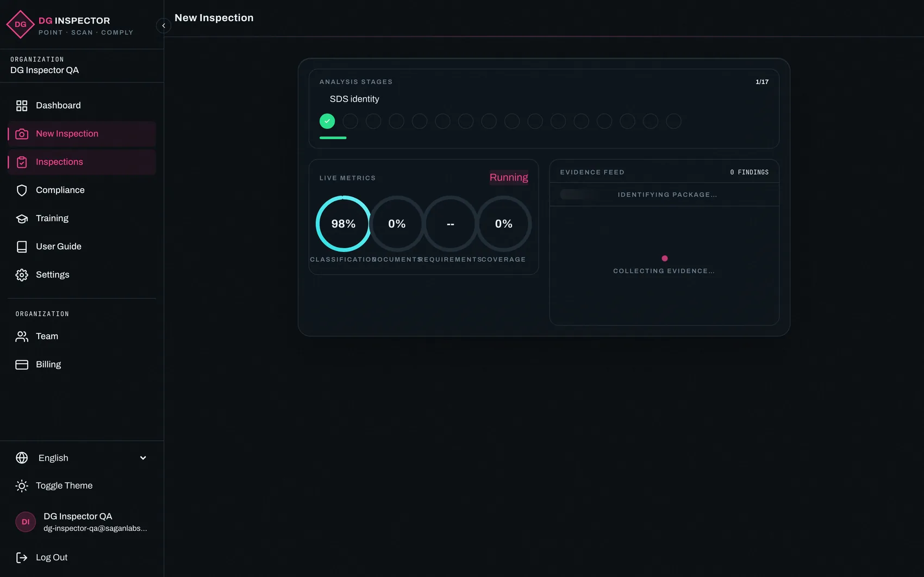
Task: Open the Billing page
Action: pyautogui.click(x=82, y=365)
